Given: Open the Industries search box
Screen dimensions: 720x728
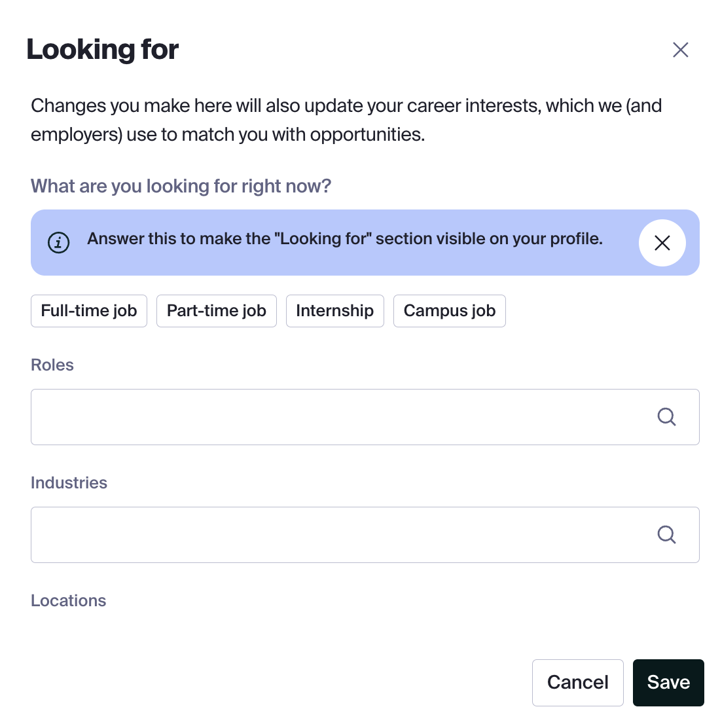Looking at the screenshot, I should [x=365, y=535].
